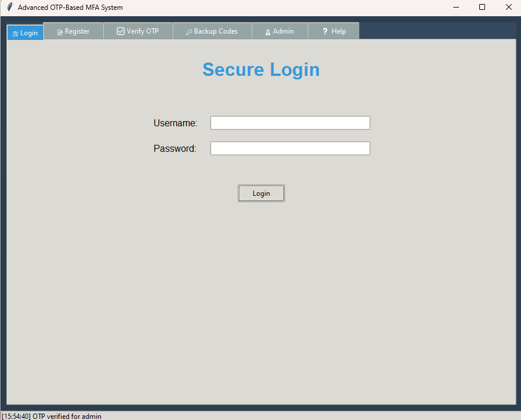The height and width of the screenshot is (420, 521).
Task: Click the 'Advanced OTP-Based MFA System' window title
Action: [70, 8]
